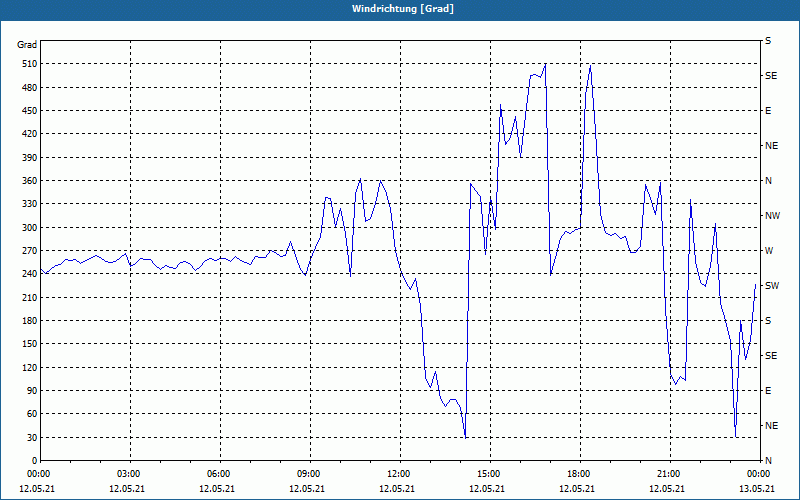Pick the 30 degree axis label

31,437
